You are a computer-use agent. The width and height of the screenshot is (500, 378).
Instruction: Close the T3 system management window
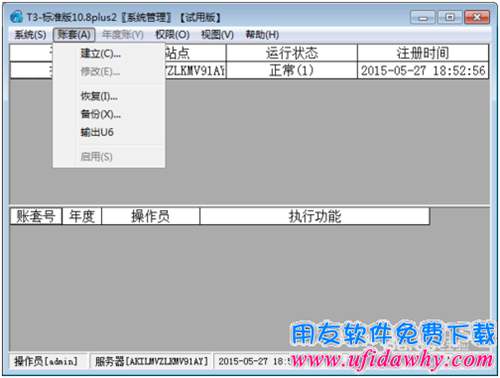[477, 17]
